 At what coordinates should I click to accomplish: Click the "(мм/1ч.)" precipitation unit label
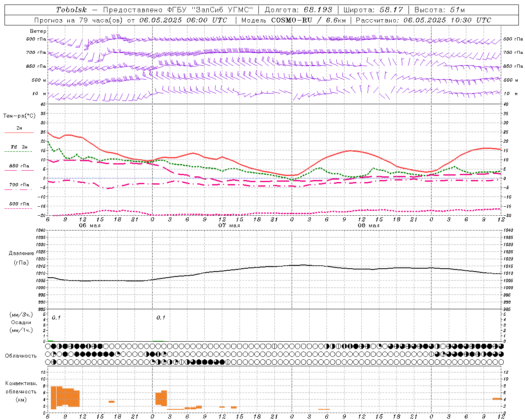click(21, 330)
